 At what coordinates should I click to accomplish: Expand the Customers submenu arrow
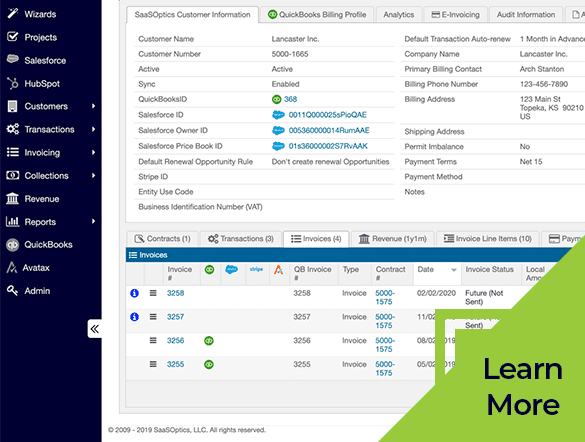tap(93, 106)
